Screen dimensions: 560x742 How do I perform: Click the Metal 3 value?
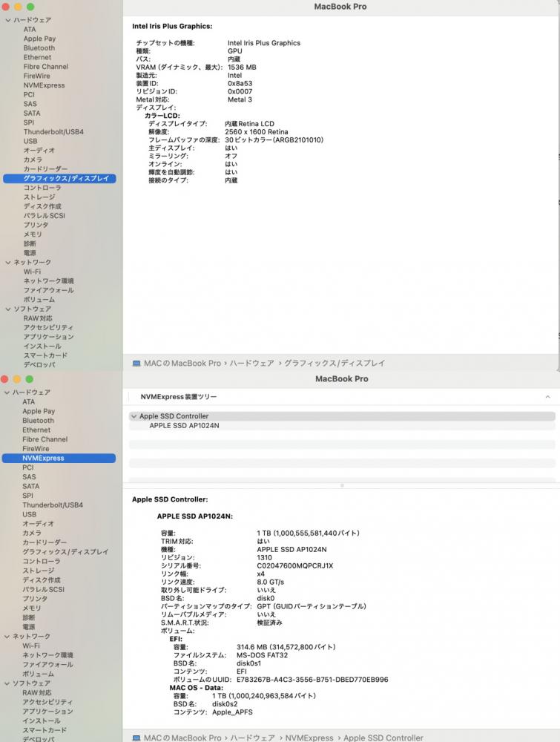[x=240, y=99]
